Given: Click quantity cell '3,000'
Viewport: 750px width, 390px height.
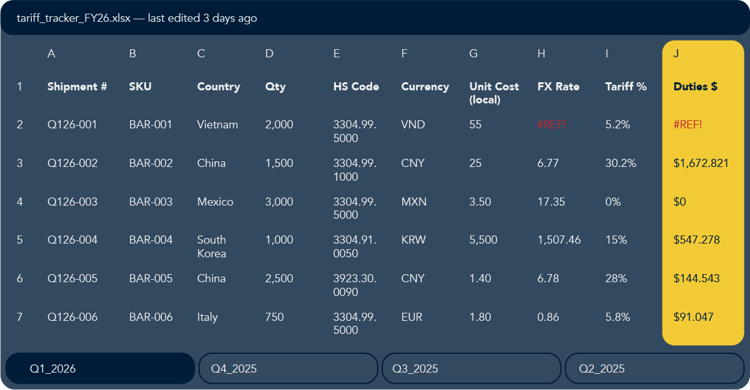Looking at the screenshot, I should click(x=279, y=201).
